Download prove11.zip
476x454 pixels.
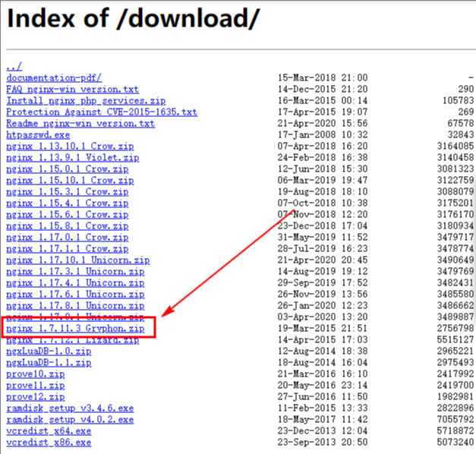[x=36, y=386]
